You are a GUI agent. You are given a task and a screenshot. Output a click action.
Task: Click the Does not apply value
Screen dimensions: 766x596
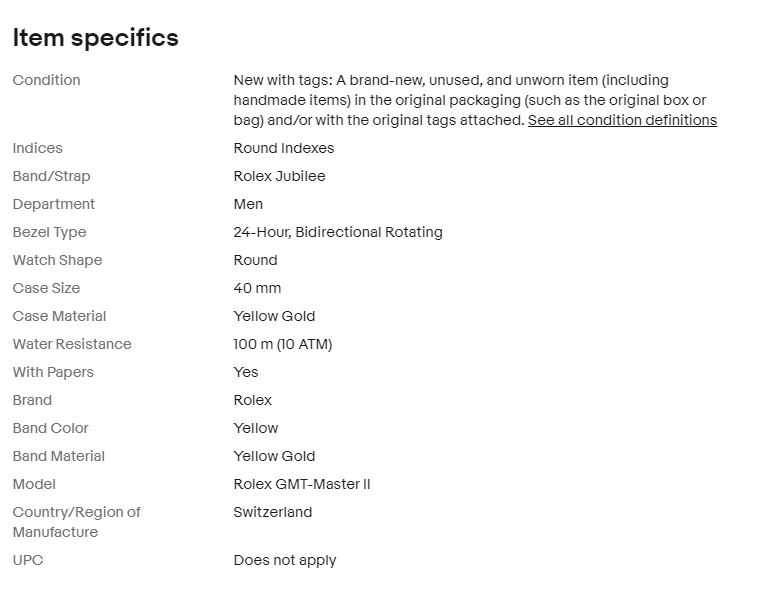point(285,560)
